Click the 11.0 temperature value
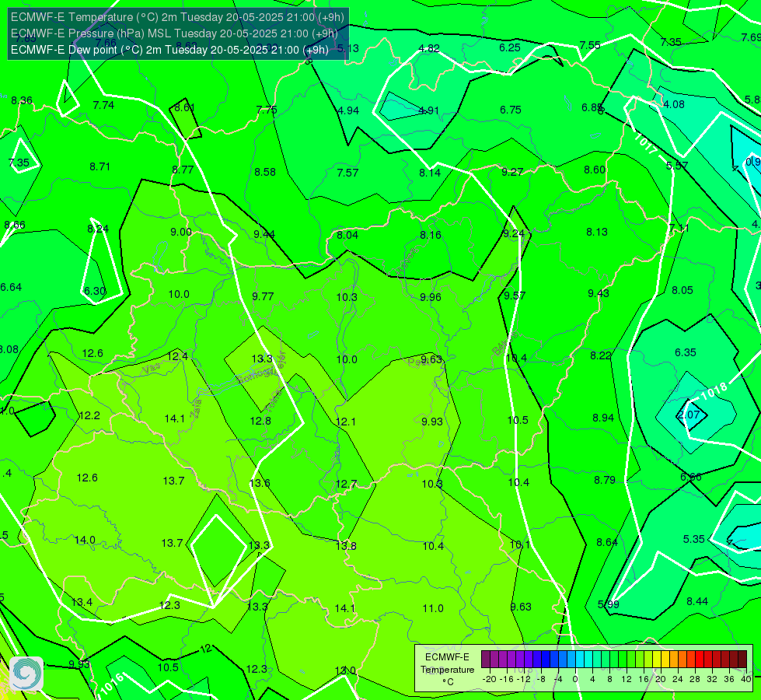The height and width of the screenshot is (700, 761). (433, 609)
